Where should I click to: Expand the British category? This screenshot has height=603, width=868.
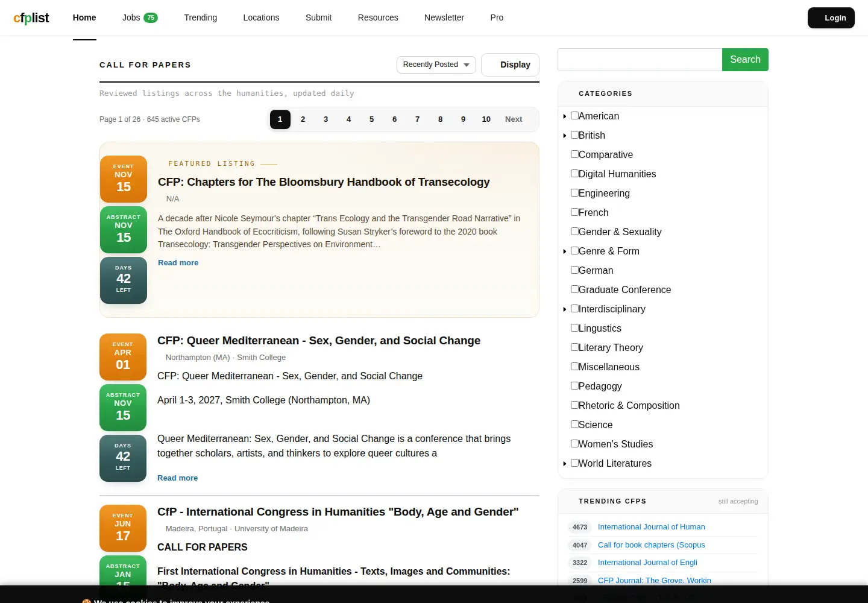pyautogui.click(x=565, y=136)
